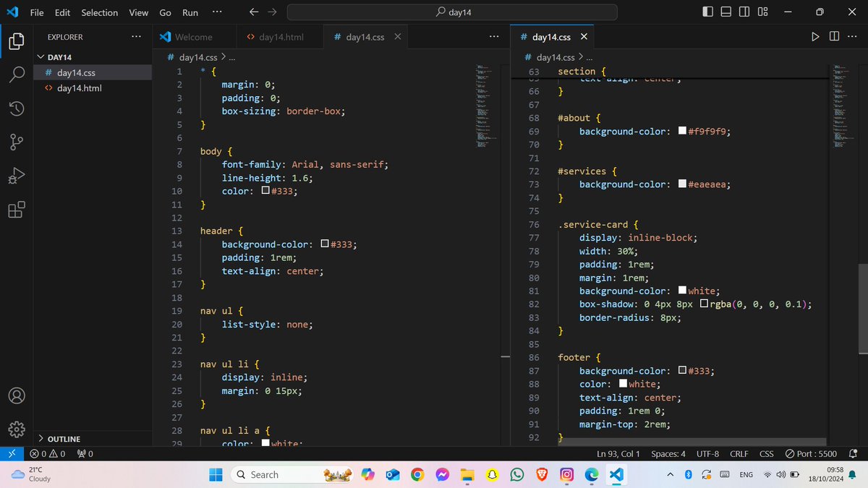Viewport: 868px width, 488px height.
Task: Click Ln 93, Col 1 cursor position
Action: coord(618,454)
